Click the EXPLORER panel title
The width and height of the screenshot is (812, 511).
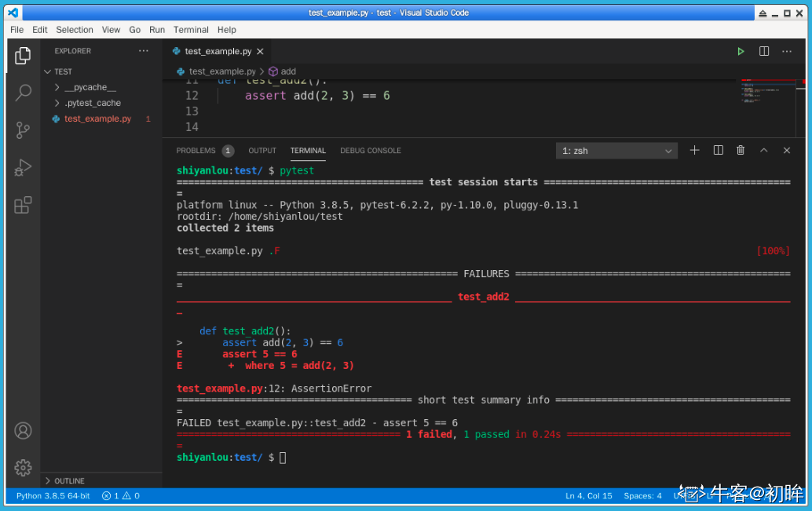click(x=72, y=51)
